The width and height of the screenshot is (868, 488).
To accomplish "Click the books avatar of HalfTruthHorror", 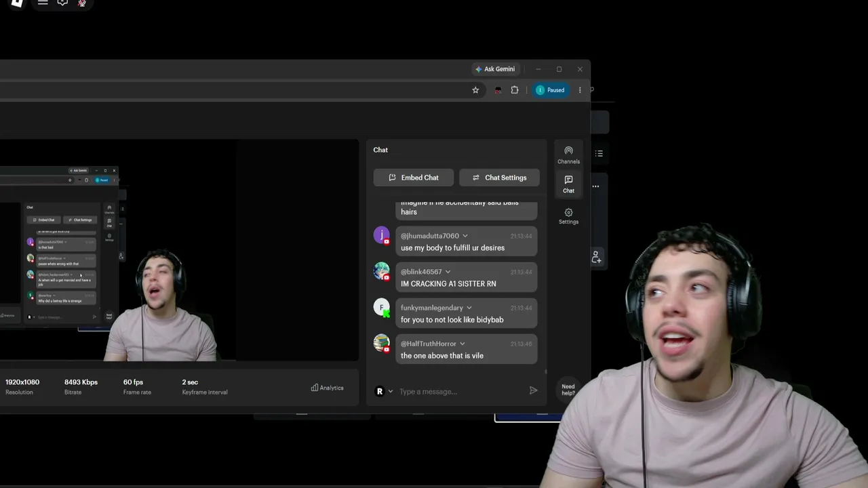I will point(382,343).
